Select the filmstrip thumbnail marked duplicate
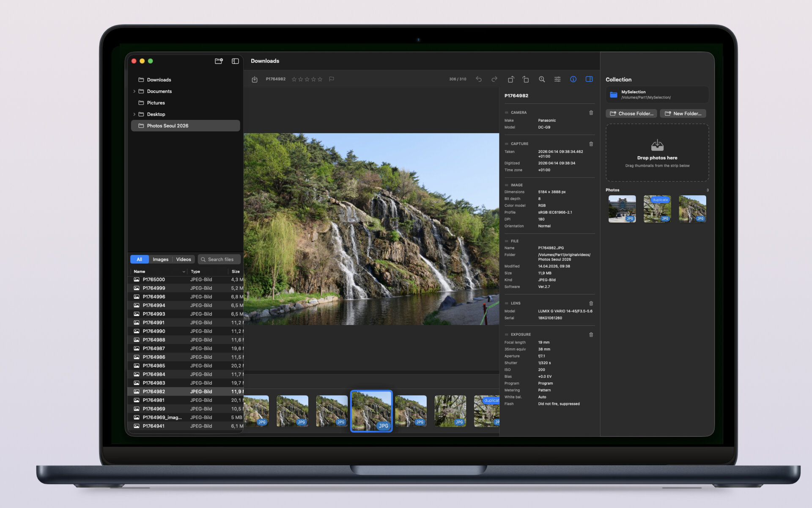The height and width of the screenshot is (508, 812). point(487,411)
